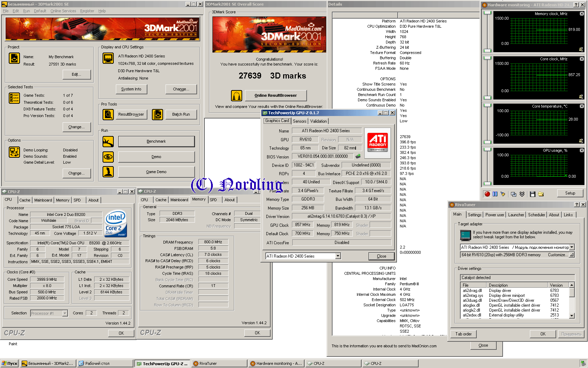Image resolution: width=588 pixels, height=368 pixels.
Task: Open the File menu in 3DMark2001
Action: pyautogui.click(x=6, y=11)
